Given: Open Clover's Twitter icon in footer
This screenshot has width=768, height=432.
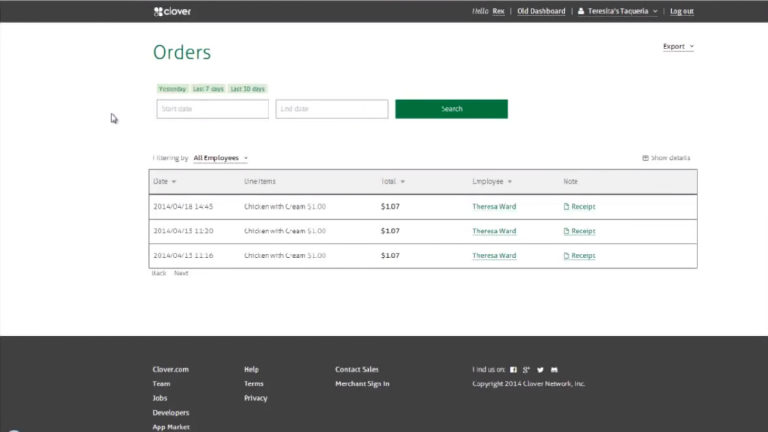Looking at the screenshot, I should (x=541, y=370).
